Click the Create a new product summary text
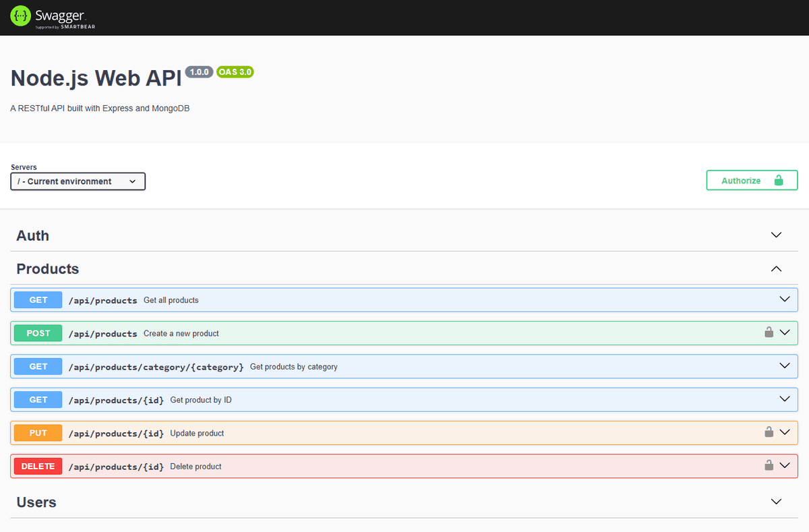Viewport: 809px width, 532px height. [x=181, y=333]
